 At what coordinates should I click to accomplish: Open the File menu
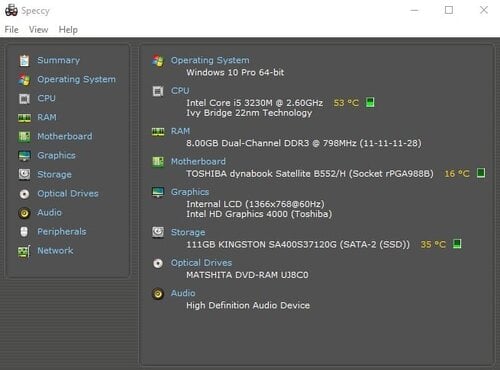(x=12, y=30)
